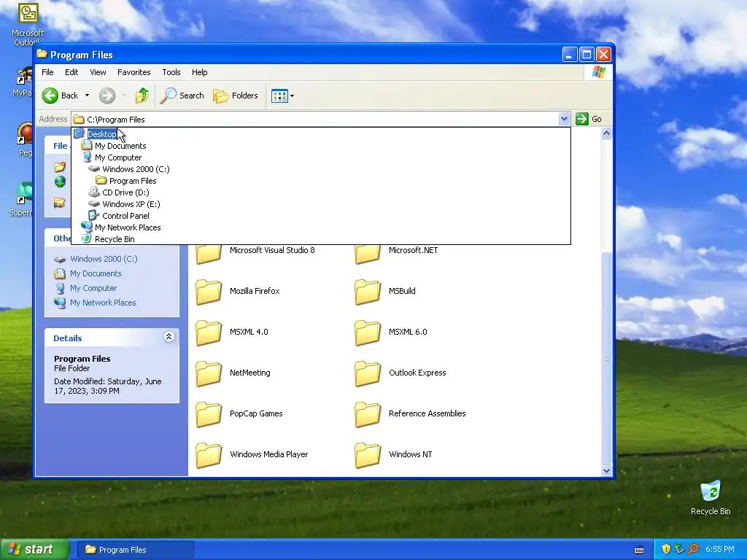747x560 pixels.
Task: Click the scrollbar up arrow in file list
Action: click(606, 134)
